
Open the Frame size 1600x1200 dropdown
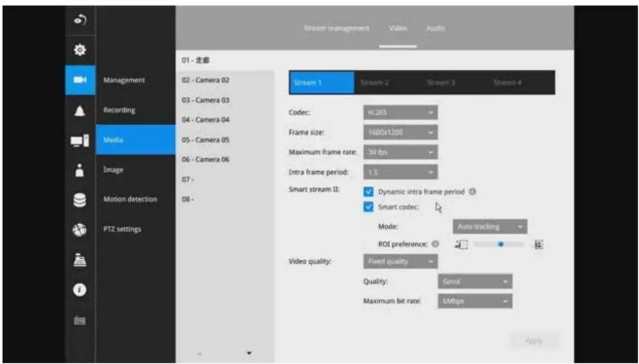400,132
